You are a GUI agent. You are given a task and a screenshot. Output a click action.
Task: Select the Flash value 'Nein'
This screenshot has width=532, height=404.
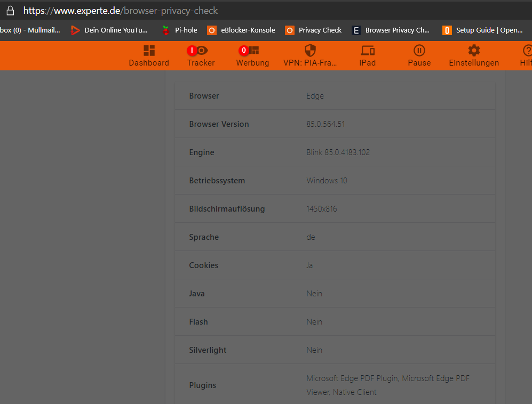(x=314, y=321)
